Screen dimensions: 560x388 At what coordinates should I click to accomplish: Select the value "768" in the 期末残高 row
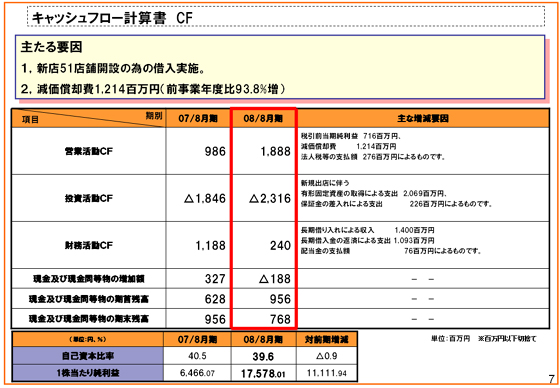(x=280, y=319)
